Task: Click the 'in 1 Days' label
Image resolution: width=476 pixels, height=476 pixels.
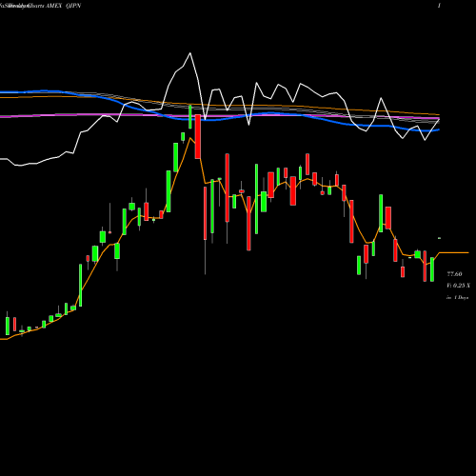Action: click(x=457, y=298)
